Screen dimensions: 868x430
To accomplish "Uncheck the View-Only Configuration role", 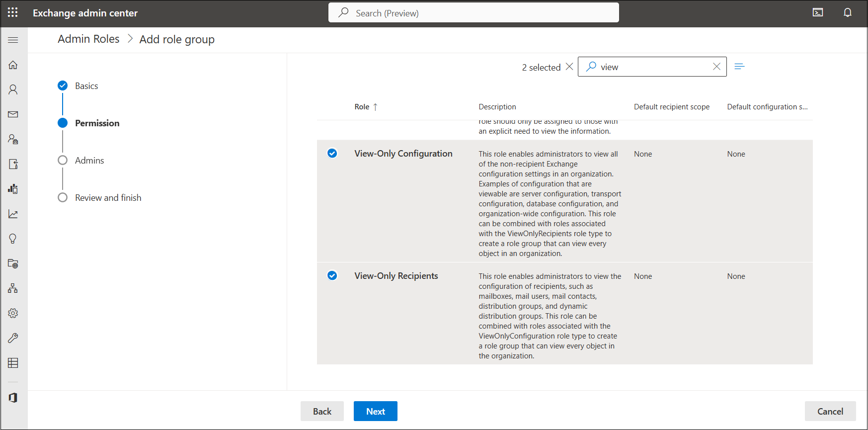I will point(332,154).
